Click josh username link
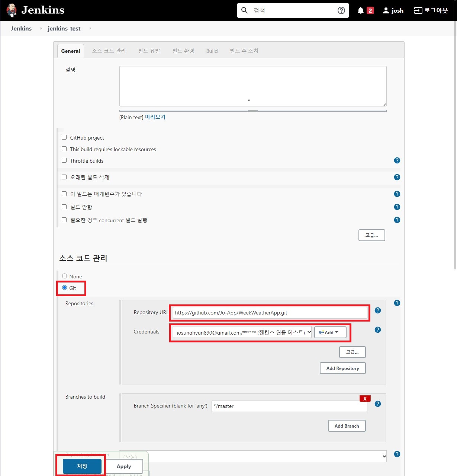Screen dimensions: 457x476 pyautogui.click(x=398, y=10)
